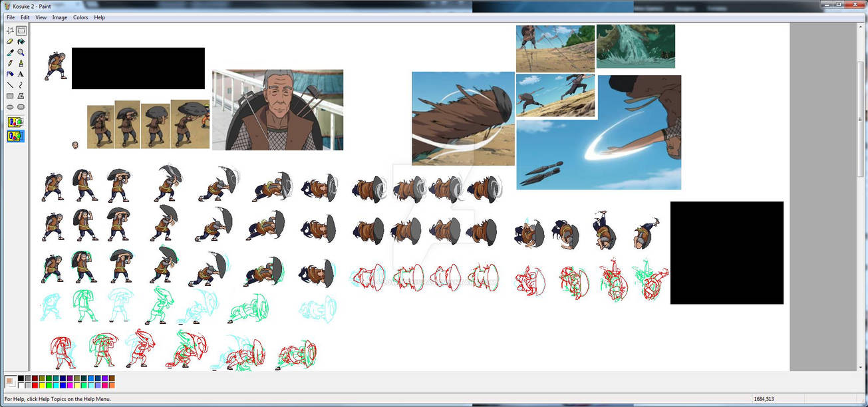The image size is (868, 407).
Task: Select the Brush tool
Action: coord(21,63)
